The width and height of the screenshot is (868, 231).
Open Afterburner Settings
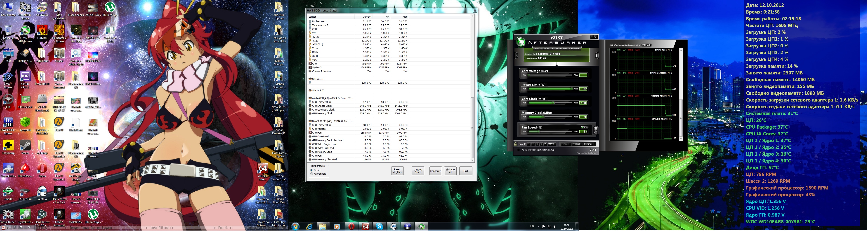[x=588, y=144]
